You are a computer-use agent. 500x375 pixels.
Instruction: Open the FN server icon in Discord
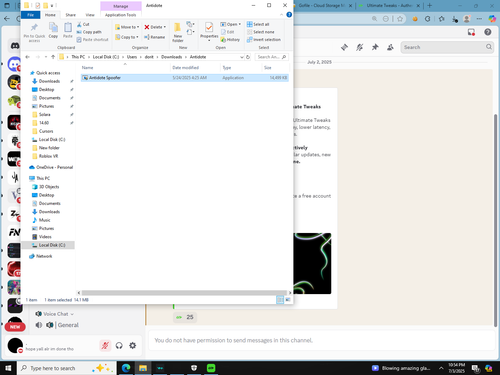[14, 232]
